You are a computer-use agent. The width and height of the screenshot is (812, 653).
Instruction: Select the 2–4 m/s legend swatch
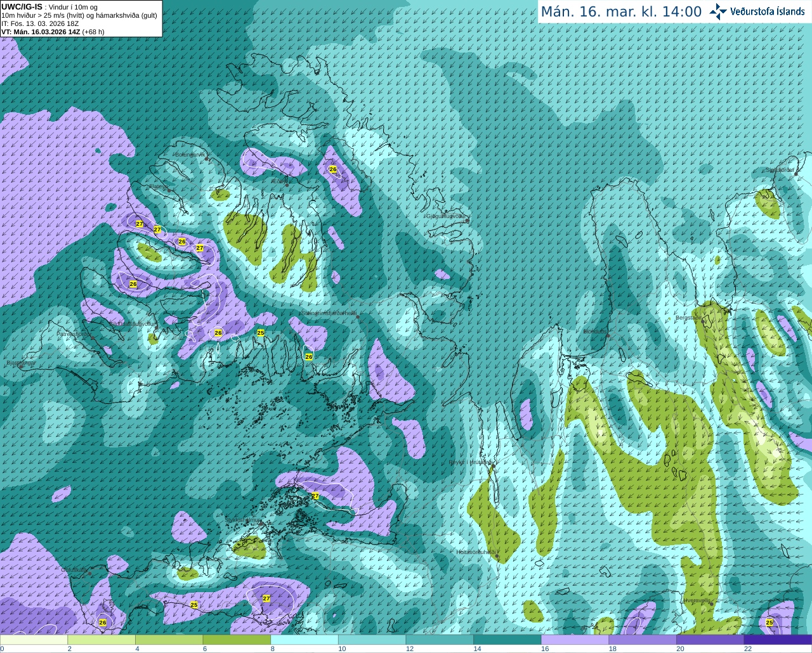tap(101, 640)
